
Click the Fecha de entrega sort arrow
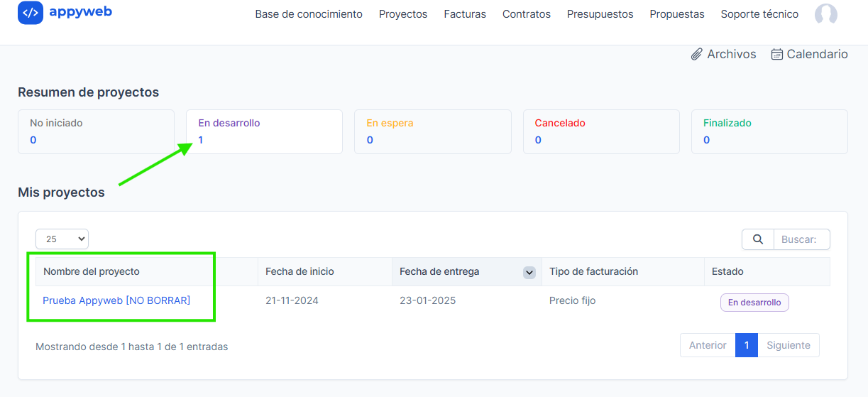tap(529, 272)
